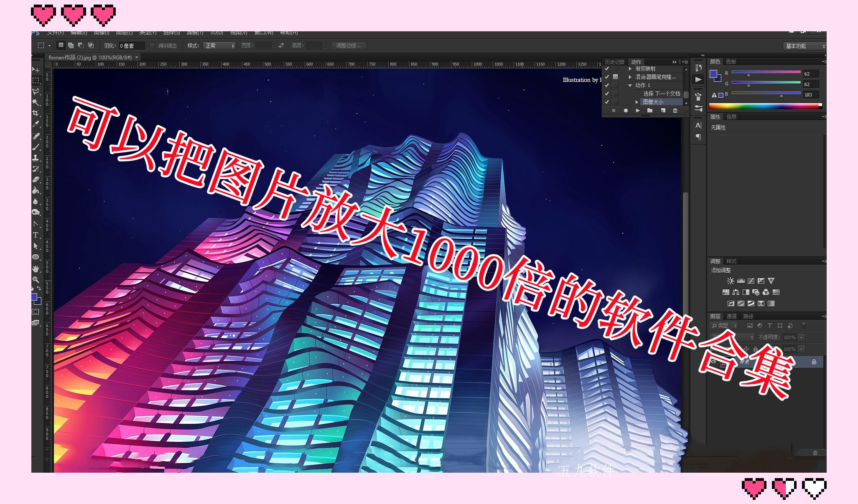Switch to the 历史记录 tab
This screenshot has height=504, width=858.
click(x=614, y=62)
